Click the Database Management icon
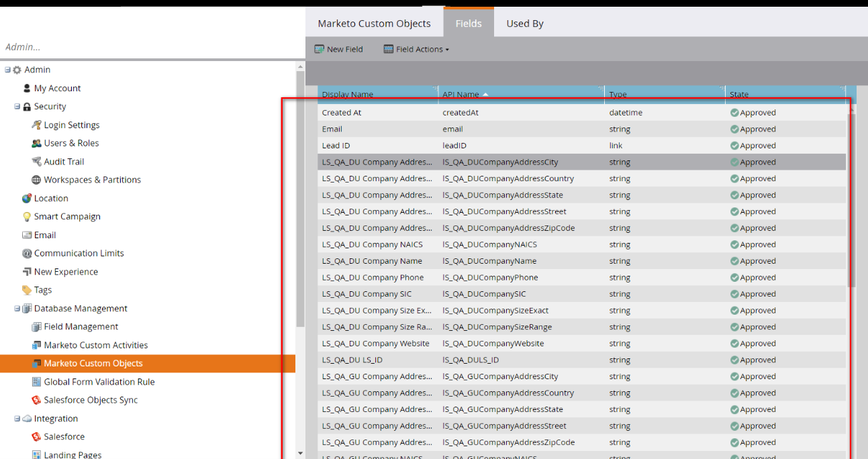The height and width of the screenshot is (459, 868). pos(27,309)
